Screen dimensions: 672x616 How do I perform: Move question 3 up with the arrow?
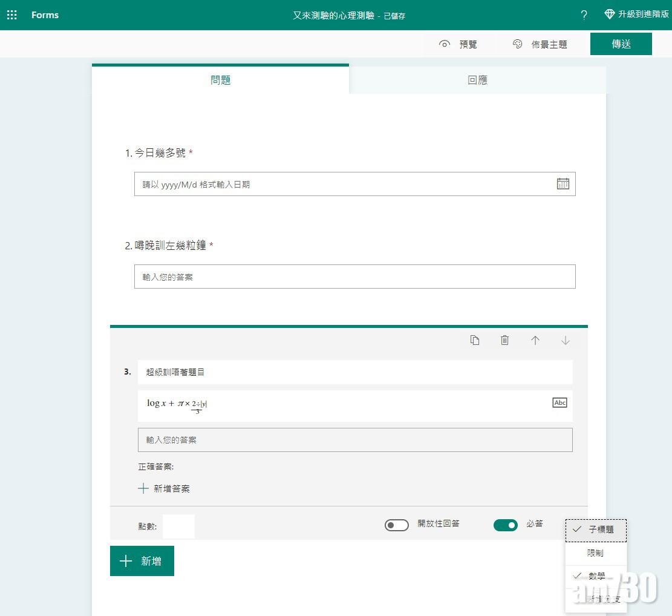pos(535,341)
